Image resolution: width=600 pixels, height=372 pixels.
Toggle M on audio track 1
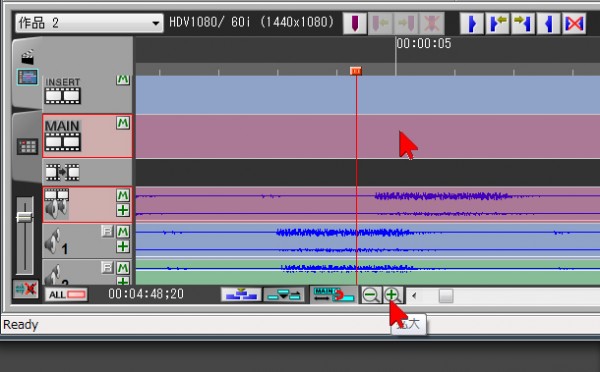[x=123, y=232]
